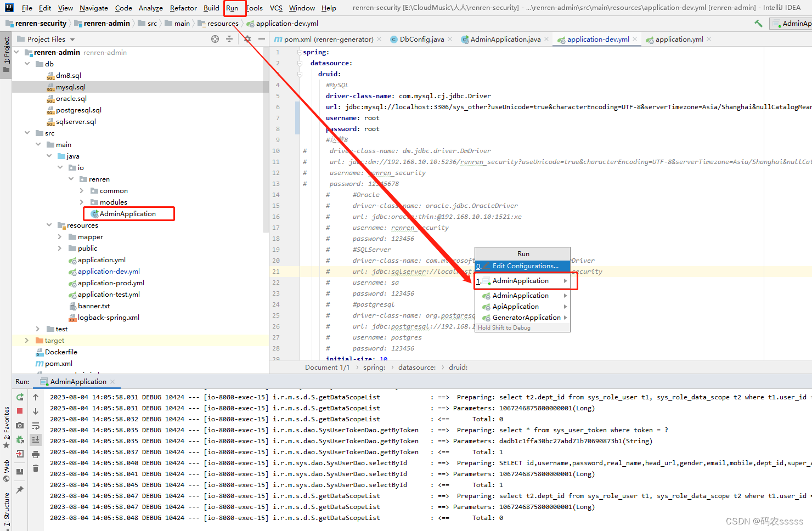The width and height of the screenshot is (812, 531).
Task: Expand the modules package
Action: [82, 202]
